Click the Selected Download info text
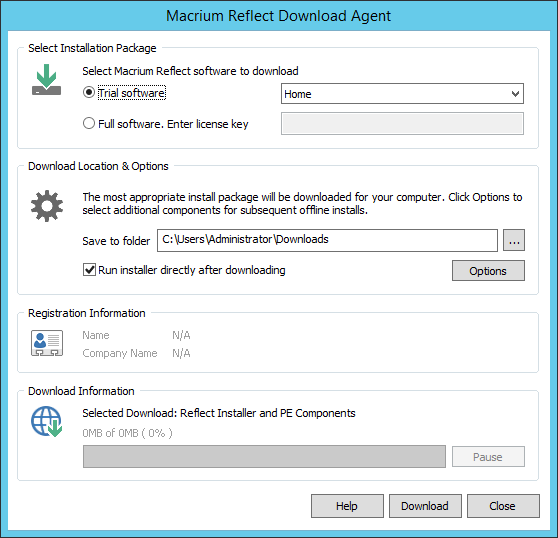This screenshot has height=538, width=558. (x=219, y=413)
